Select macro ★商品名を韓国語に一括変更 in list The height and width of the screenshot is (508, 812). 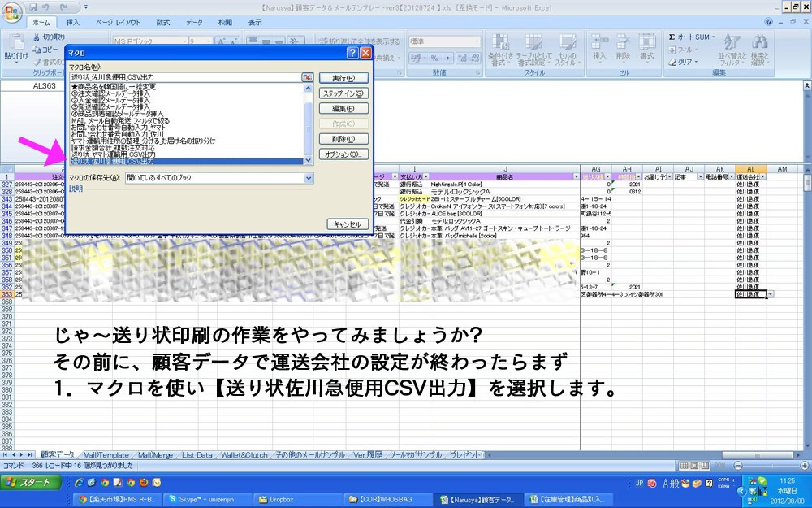pos(114,87)
